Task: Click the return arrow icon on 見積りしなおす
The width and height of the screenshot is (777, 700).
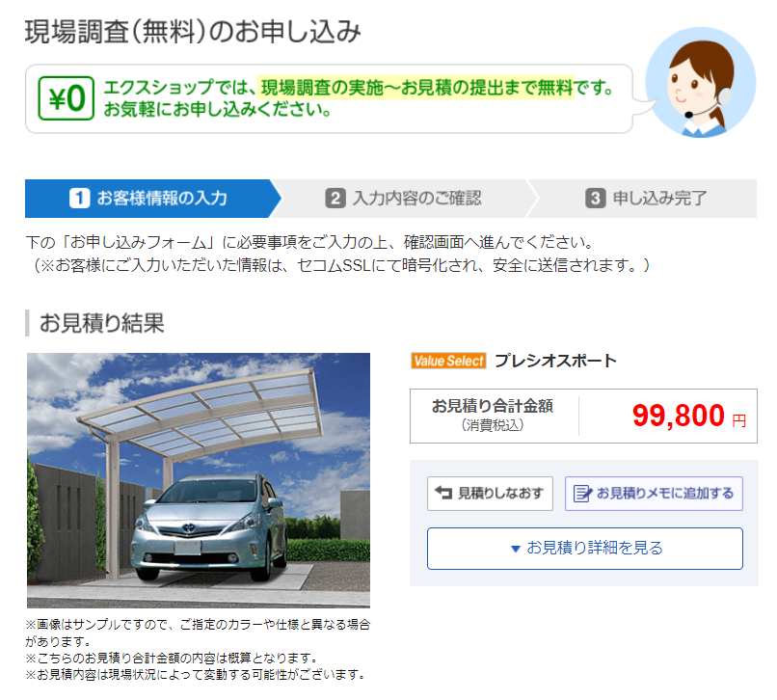Action: click(443, 493)
